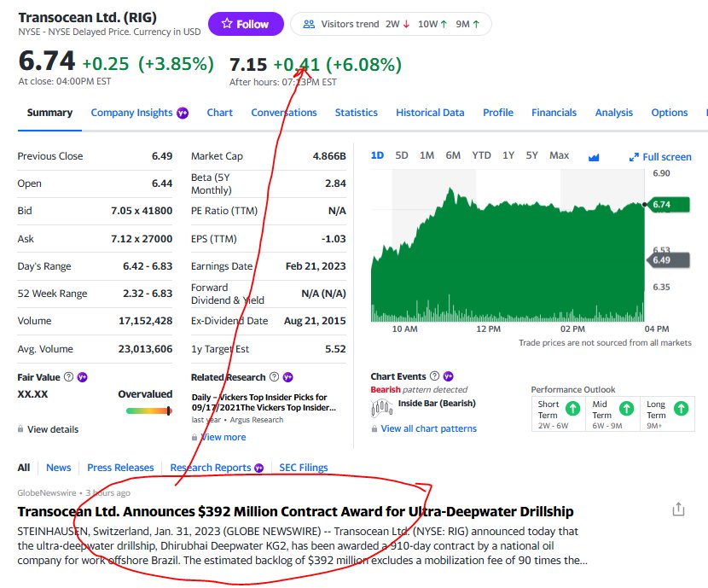The image size is (708, 588).
Task: Click the Market Cap value 4.866B
Action: coord(329,156)
